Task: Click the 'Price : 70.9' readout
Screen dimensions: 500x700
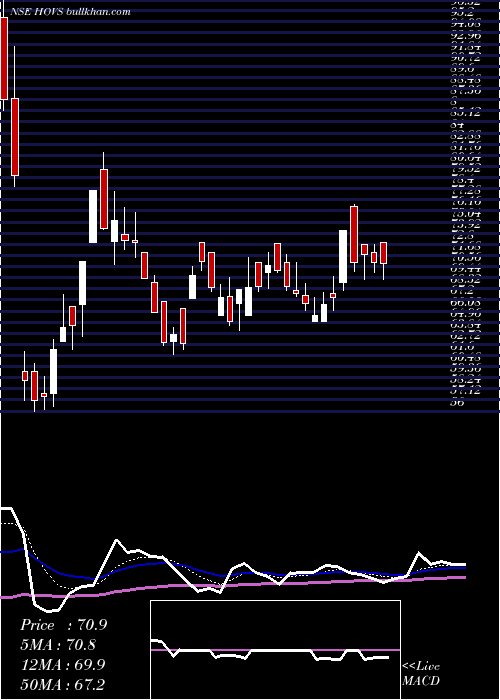Action: pos(64,625)
